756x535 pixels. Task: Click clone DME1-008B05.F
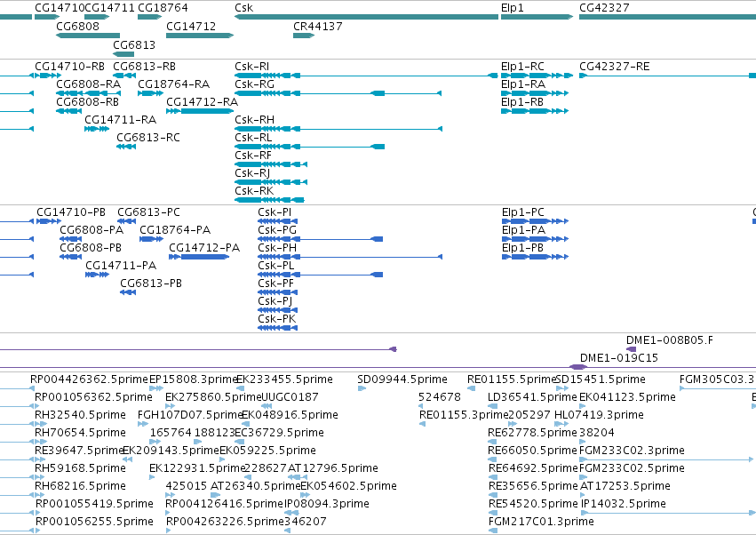coord(631,349)
